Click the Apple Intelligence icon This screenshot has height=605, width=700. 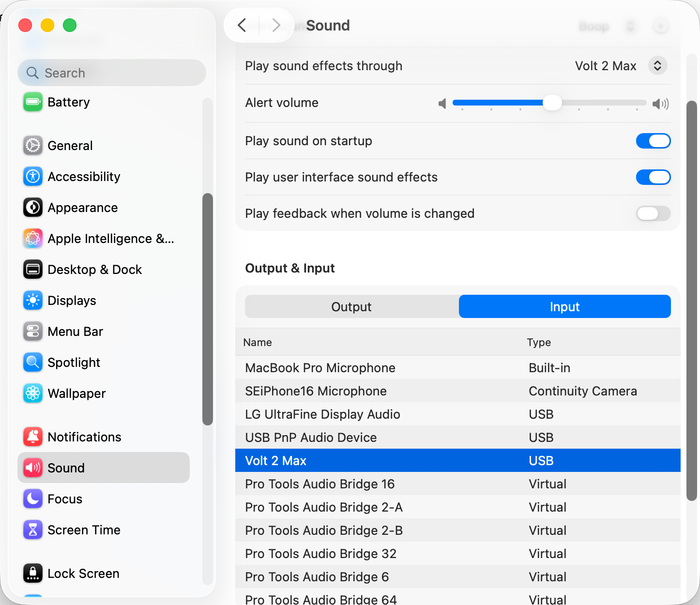coord(33,239)
